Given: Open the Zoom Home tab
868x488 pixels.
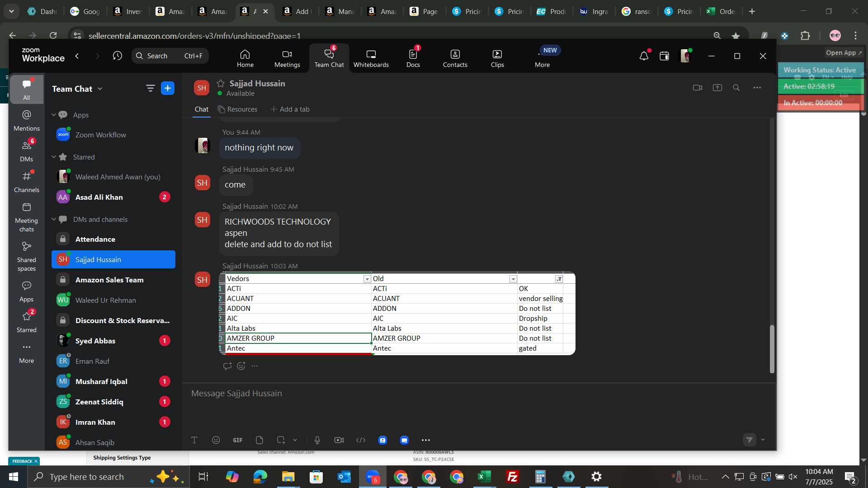Looking at the screenshot, I should tap(245, 58).
